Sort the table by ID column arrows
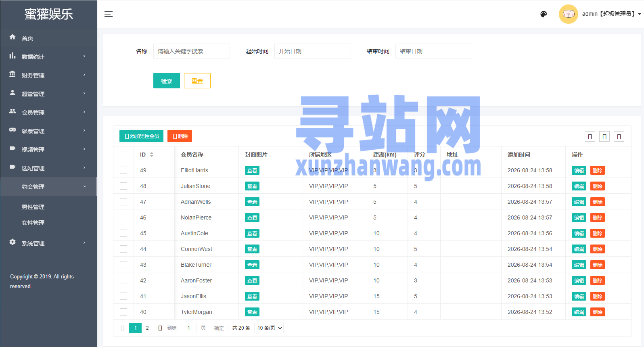The height and width of the screenshot is (347, 644). tap(152, 155)
